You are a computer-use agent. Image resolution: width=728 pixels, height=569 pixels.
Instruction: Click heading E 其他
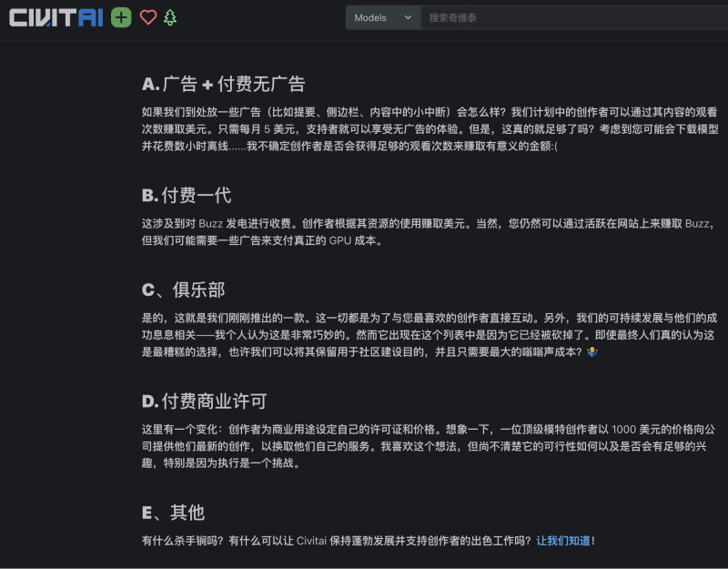(171, 513)
